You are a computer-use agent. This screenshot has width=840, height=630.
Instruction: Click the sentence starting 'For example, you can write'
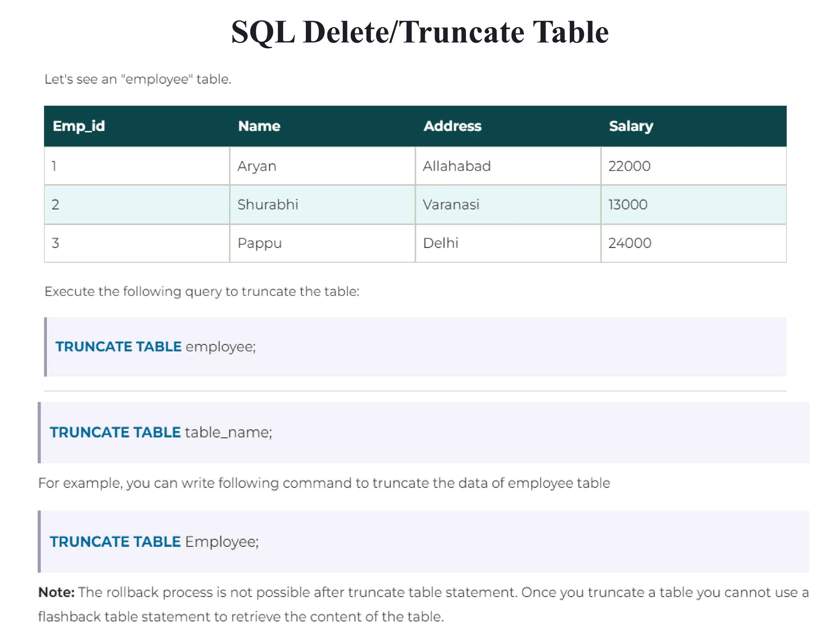tap(324, 483)
